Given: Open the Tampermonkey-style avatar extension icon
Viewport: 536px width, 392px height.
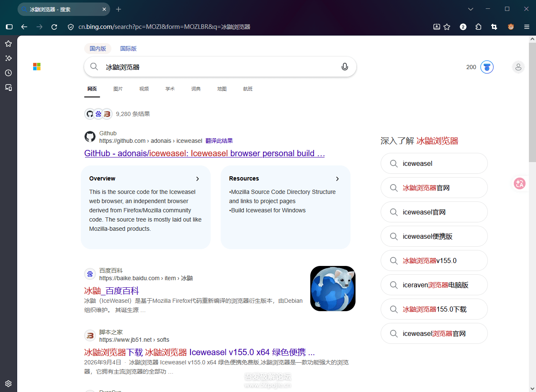Looking at the screenshot, I should click(511, 27).
